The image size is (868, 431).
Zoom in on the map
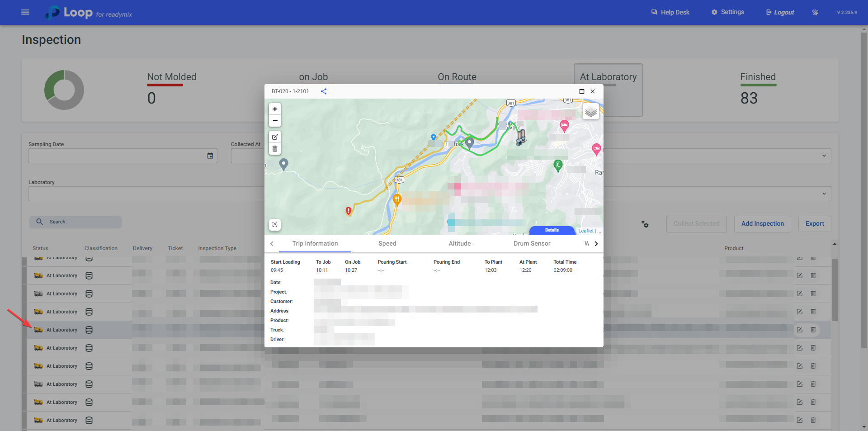(x=275, y=109)
